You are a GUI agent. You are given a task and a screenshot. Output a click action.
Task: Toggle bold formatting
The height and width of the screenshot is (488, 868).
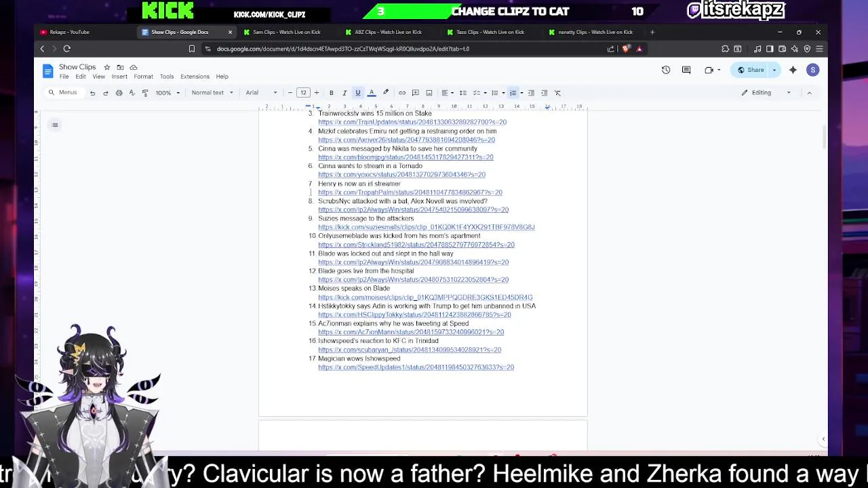tap(331, 93)
